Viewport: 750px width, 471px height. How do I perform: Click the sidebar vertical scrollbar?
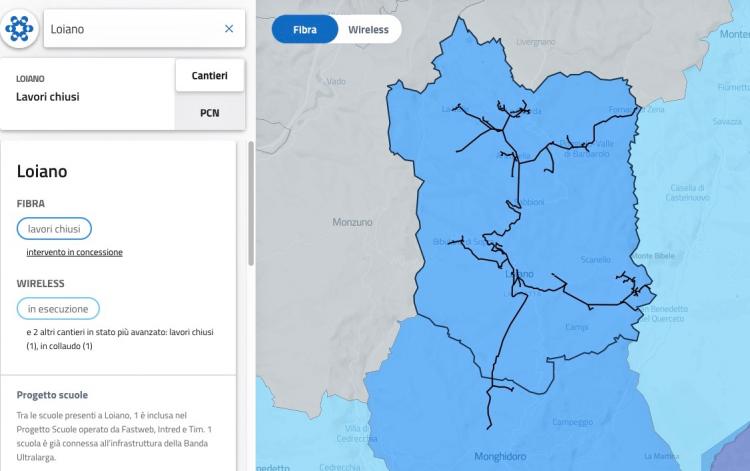click(x=251, y=203)
